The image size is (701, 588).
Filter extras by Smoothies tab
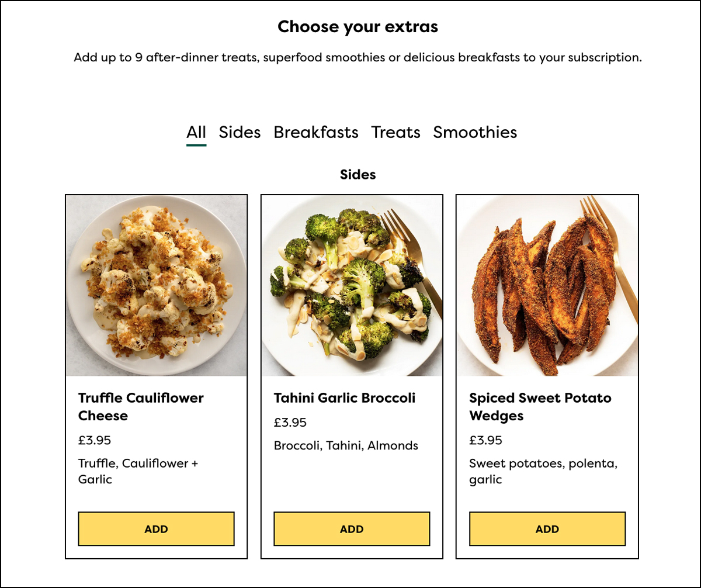click(475, 133)
